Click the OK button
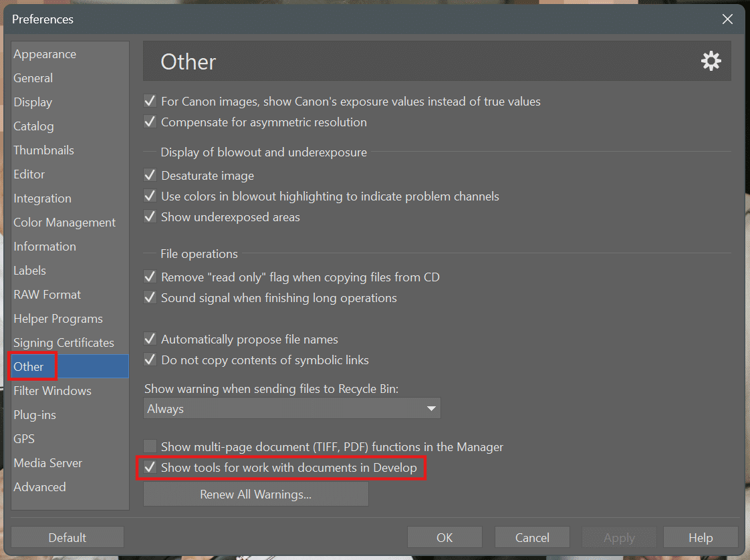The width and height of the screenshot is (750, 560). coord(445,537)
